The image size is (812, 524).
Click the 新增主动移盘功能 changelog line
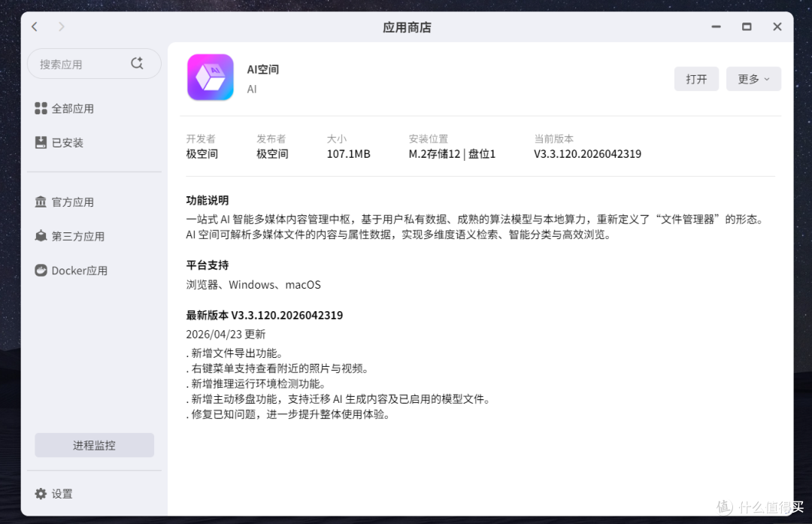[338, 399]
